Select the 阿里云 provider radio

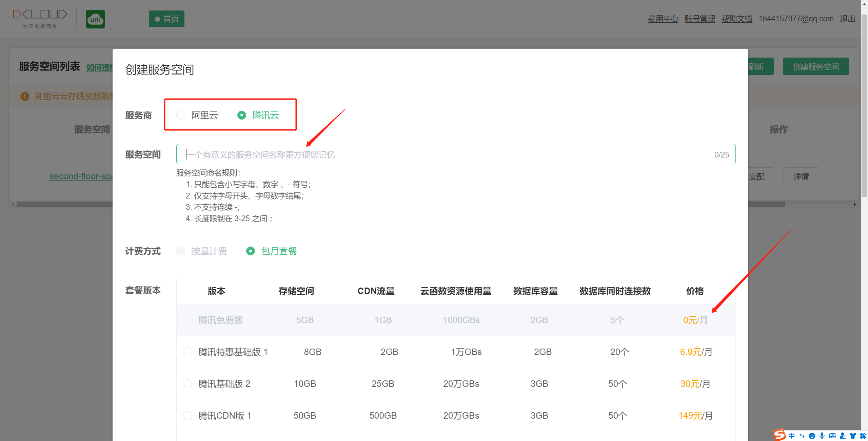(181, 115)
